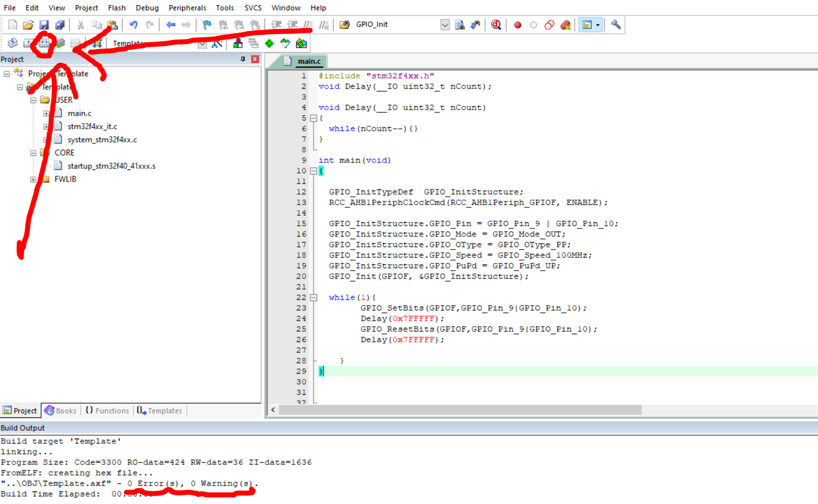Open Manage Run-Time Environment
The height and width of the screenshot is (504, 818).
tap(270, 43)
